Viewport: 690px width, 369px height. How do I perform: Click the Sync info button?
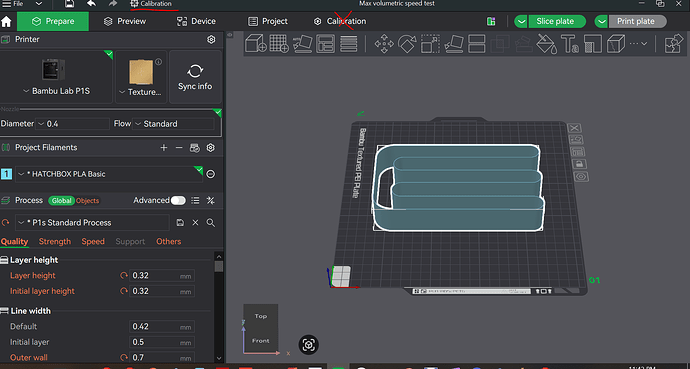click(195, 77)
